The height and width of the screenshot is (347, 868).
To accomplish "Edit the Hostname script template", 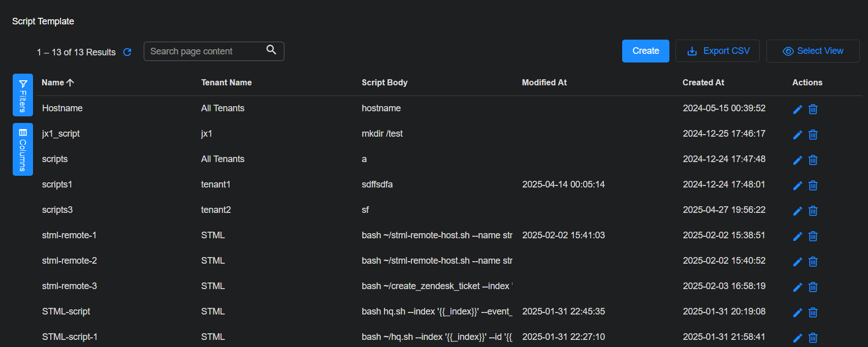I will [x=797, y=109].
